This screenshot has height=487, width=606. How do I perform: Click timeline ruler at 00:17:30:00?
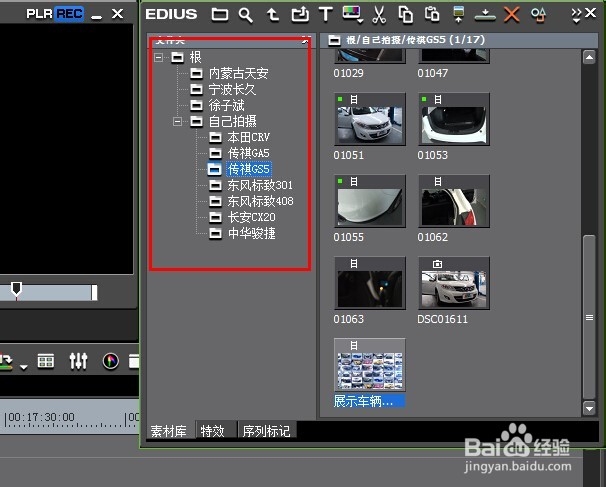coord(40,417)
